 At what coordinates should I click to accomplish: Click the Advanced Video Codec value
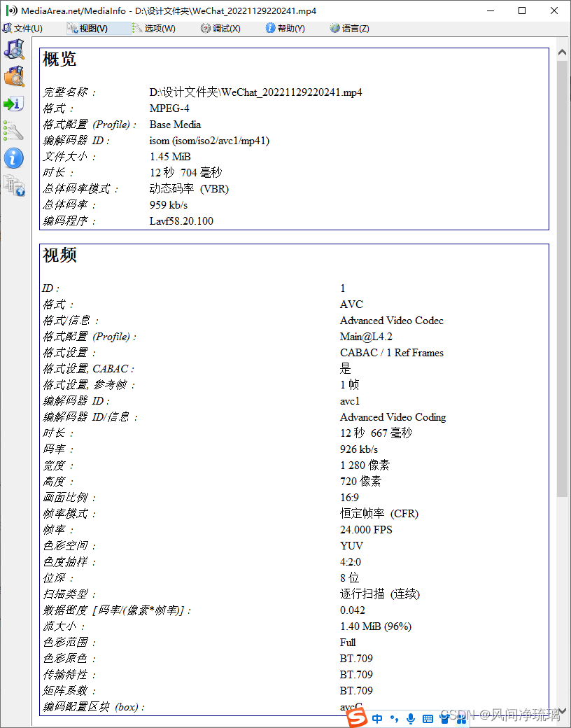[x=392, y=321]
